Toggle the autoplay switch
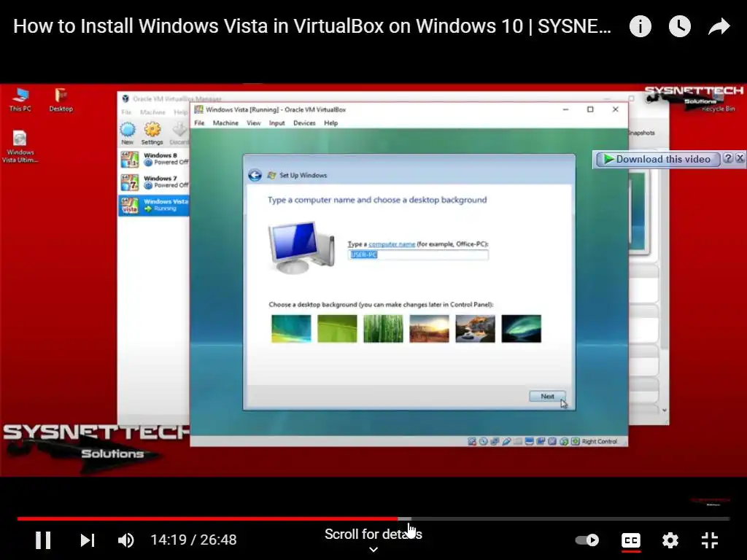747x560 pixels. pyautogui.click(x=587, y=540)
